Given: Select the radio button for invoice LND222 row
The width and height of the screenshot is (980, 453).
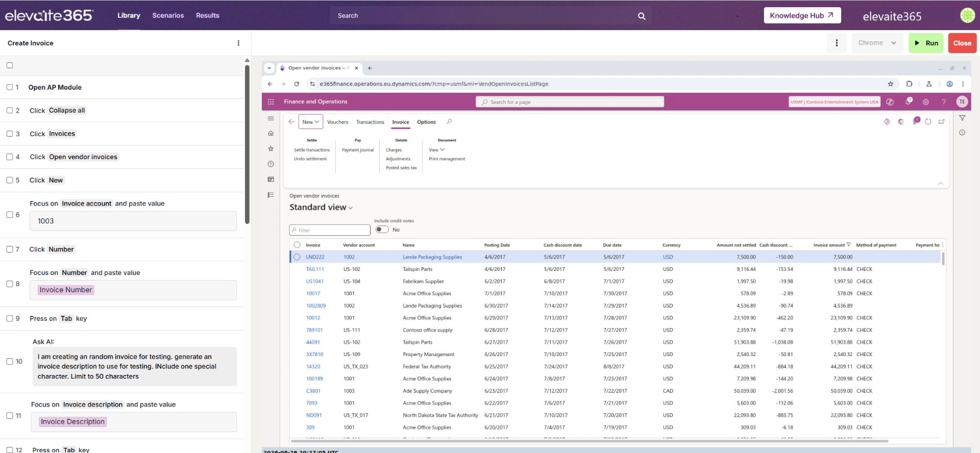Looking at the screenshot, I should point(297,257).
